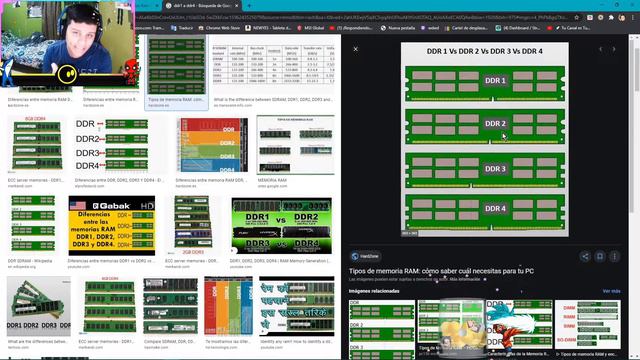Open the colored DDR layers chart image

point(212,145)
